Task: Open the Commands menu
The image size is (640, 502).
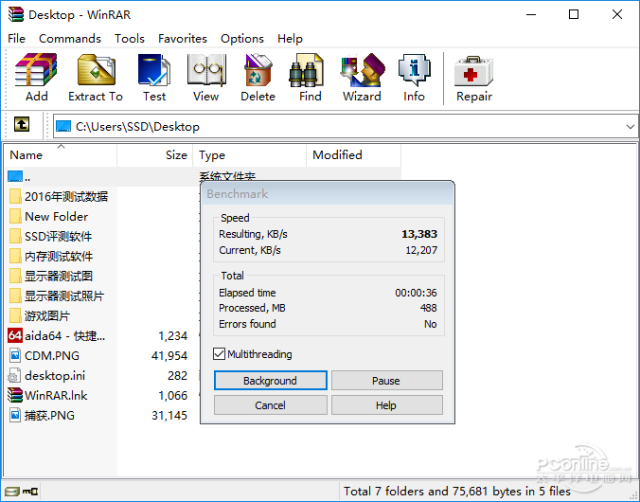Action: (x=70, y=38)
